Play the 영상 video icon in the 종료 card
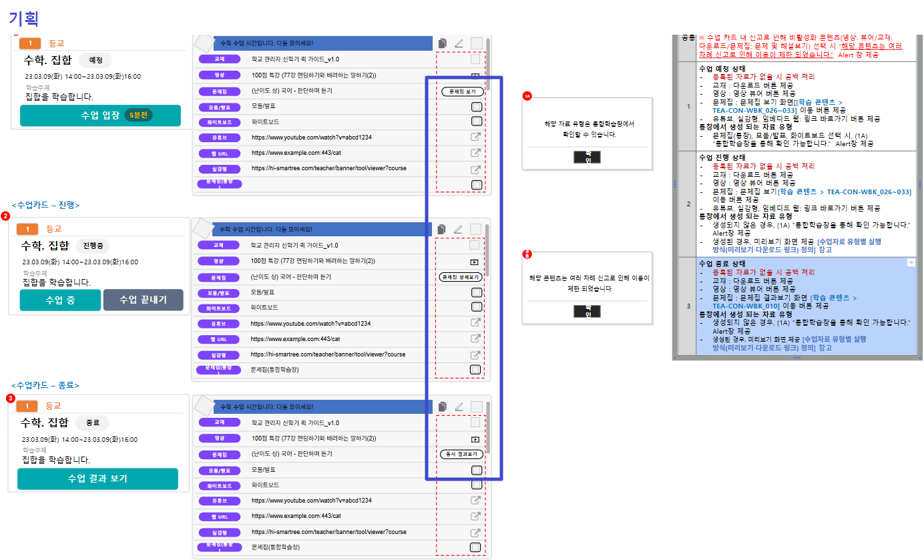Screen dimensions: 924x560 (475, 439)
